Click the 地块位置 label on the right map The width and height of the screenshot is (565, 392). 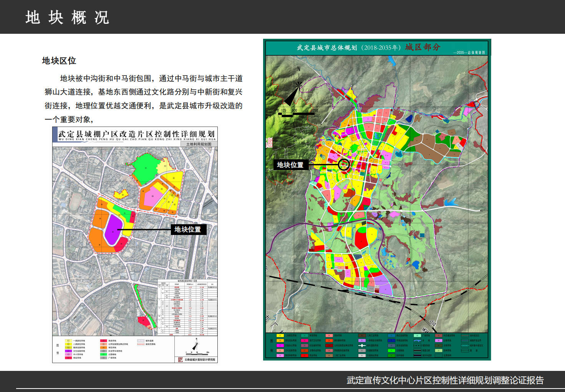point(290,165)
